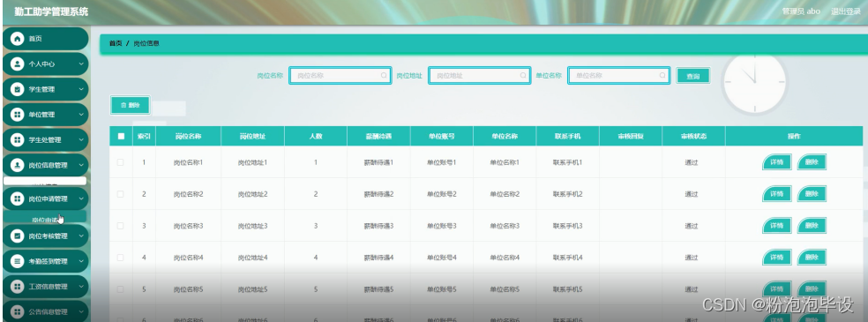Expand the 学生管理 chevron

tap(81, 89)
